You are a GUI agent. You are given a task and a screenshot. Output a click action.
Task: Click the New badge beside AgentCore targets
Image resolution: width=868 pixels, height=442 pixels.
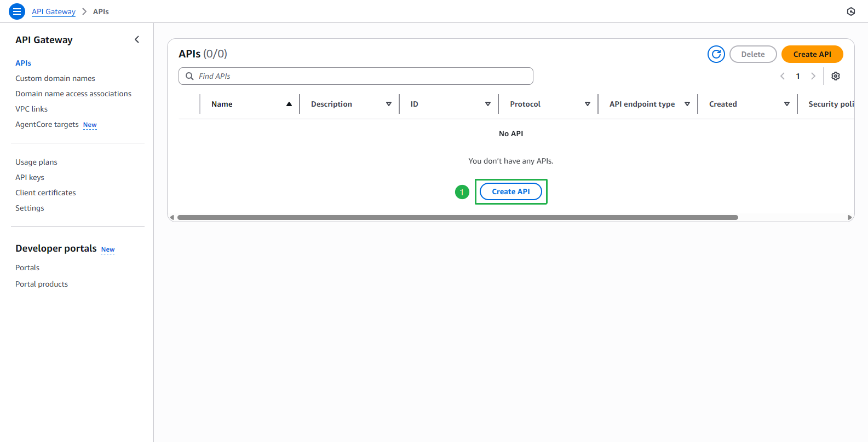(x=90, y=125)
